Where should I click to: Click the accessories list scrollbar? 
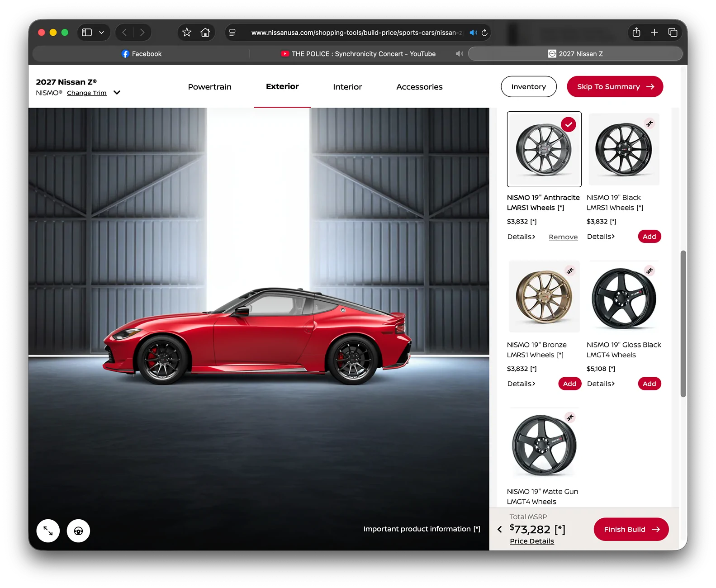pyautogui.click(x=683, y=324)
